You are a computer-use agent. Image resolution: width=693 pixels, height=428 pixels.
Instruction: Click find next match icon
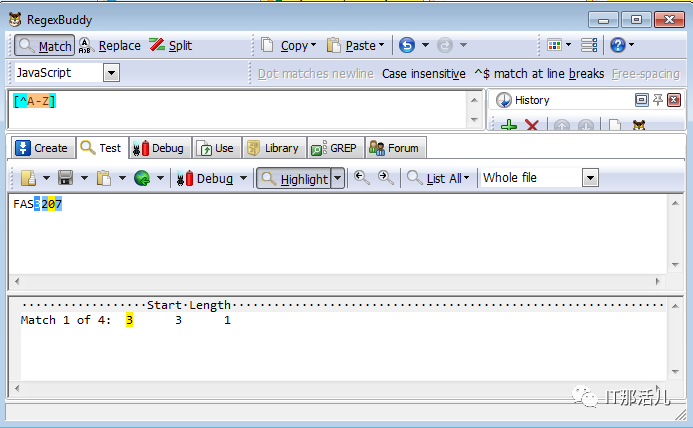coord(385,178)
